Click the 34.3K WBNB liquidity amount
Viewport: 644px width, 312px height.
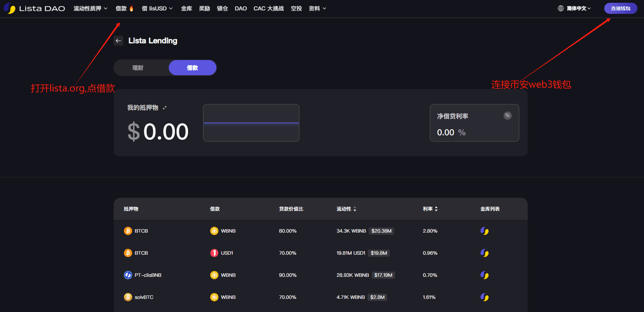[x=351, y=231]
